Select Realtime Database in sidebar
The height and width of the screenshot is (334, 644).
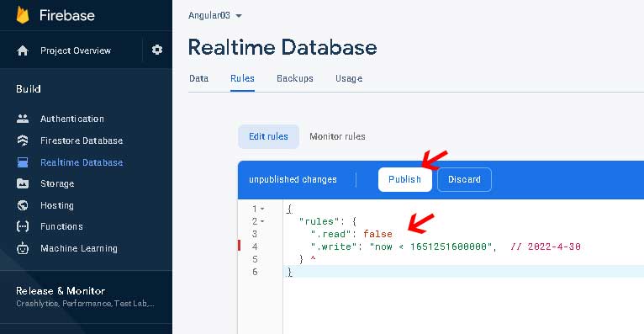[x=82, y=162]
